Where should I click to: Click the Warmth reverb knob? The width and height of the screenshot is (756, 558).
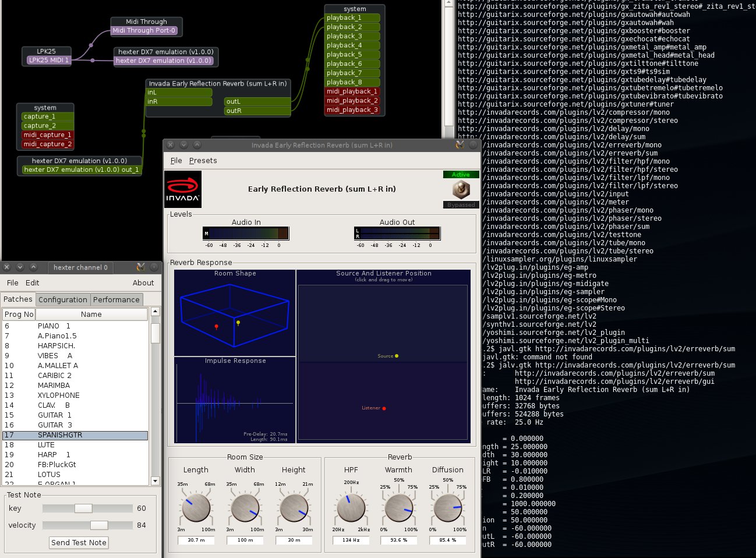click(399, 508)
